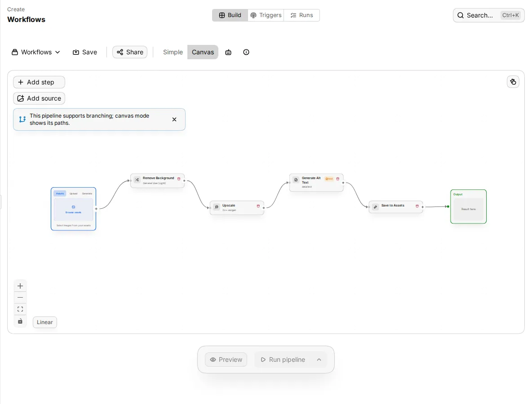Select Canvas view mode
Image resolution: width=532 pixels, height=404 pixels.
pyautogui.click(x=203, y=52)
